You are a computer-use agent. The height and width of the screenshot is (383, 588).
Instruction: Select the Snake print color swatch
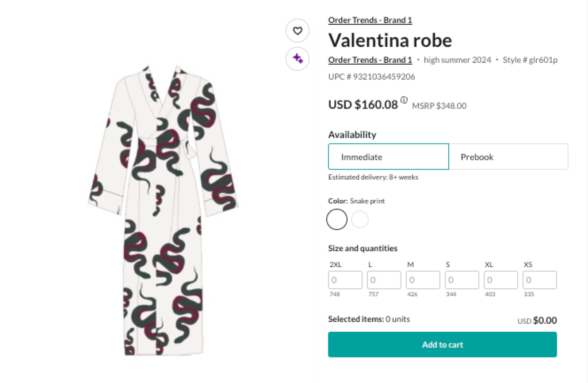tap(336, 219)
